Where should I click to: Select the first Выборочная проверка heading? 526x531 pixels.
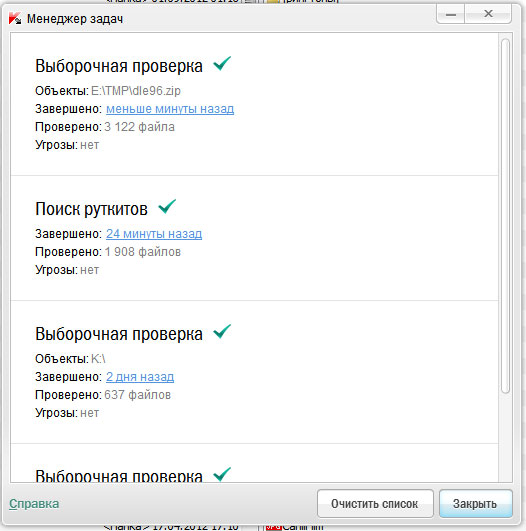tap(119, 66)
